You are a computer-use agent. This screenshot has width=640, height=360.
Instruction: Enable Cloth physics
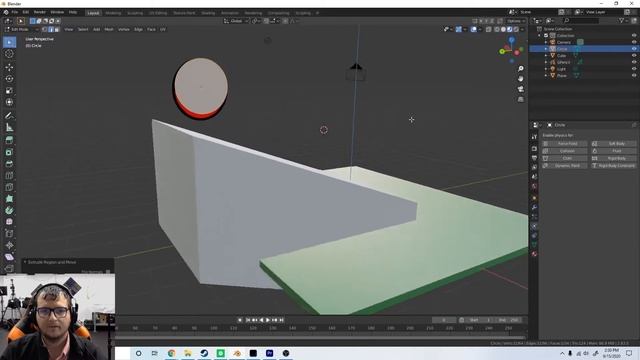(564, 158)
